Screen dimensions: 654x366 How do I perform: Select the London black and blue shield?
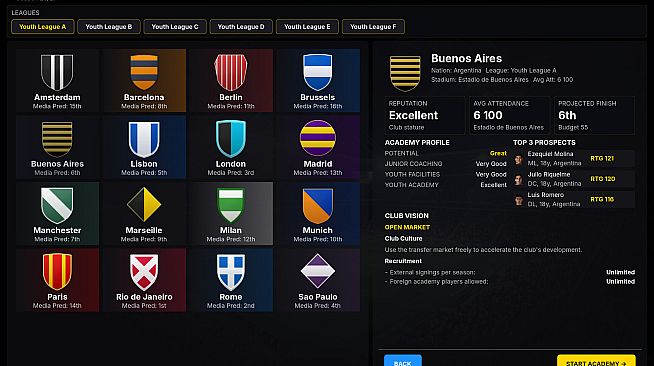click(x=231, y=139)
